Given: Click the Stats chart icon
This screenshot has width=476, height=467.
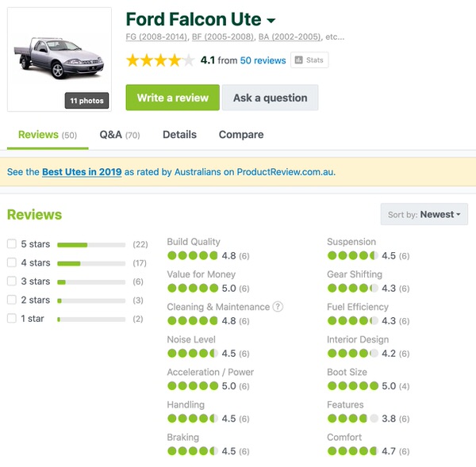Looking at the screenshot, I should pos(299,60).
